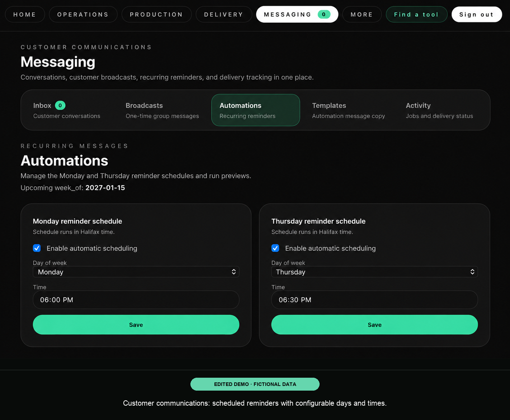
Task: Open the More menu
Action: click(362, 14)
